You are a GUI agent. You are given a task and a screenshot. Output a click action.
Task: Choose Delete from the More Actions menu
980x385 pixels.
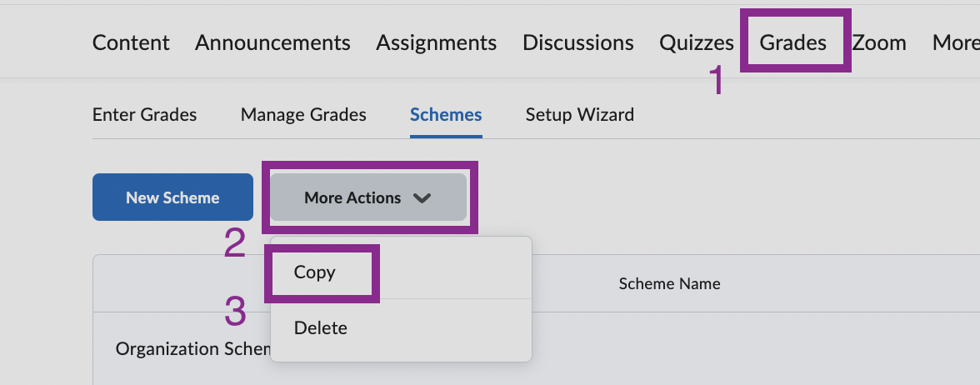(x=321, y=328)
